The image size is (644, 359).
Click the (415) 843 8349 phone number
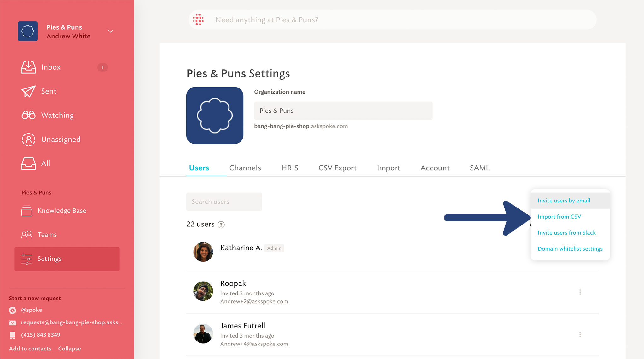coord(41,335)
